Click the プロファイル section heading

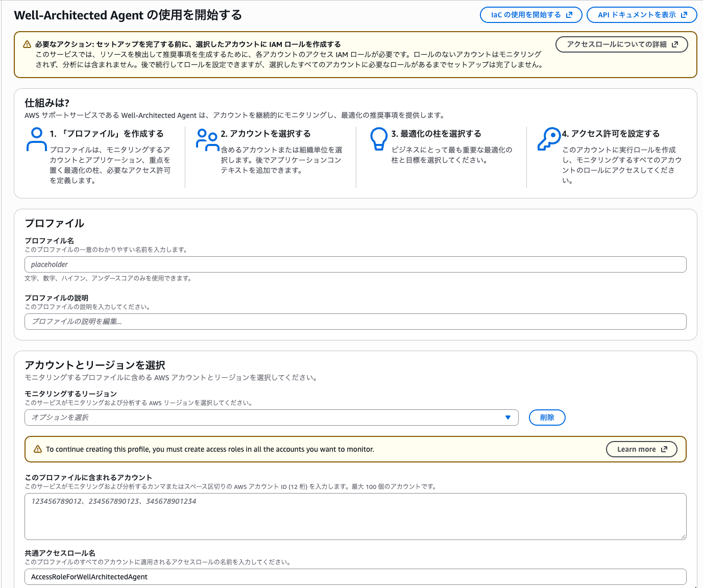[55, 223]
